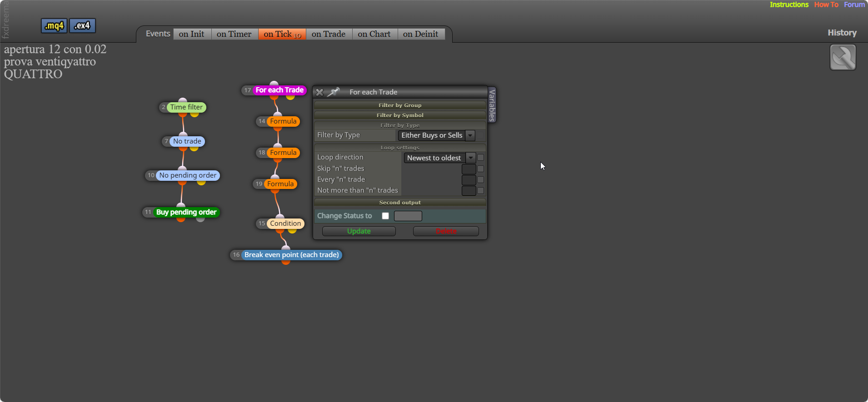Switch to the on Init tab

coord(192,34)
